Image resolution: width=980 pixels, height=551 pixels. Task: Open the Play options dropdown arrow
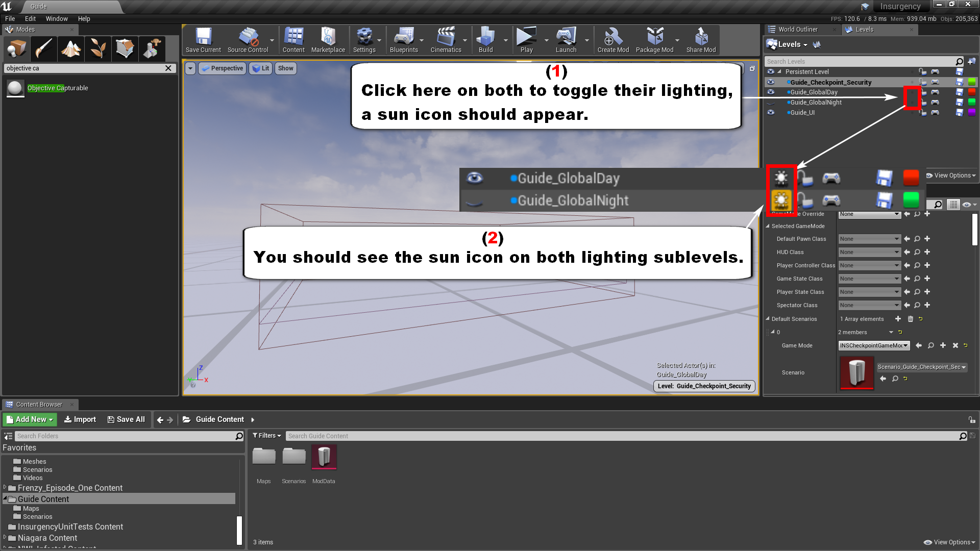point(546,40)
